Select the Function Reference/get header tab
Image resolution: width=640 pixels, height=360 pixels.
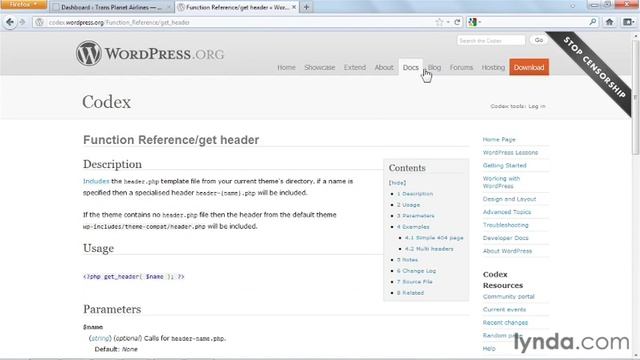237,7
